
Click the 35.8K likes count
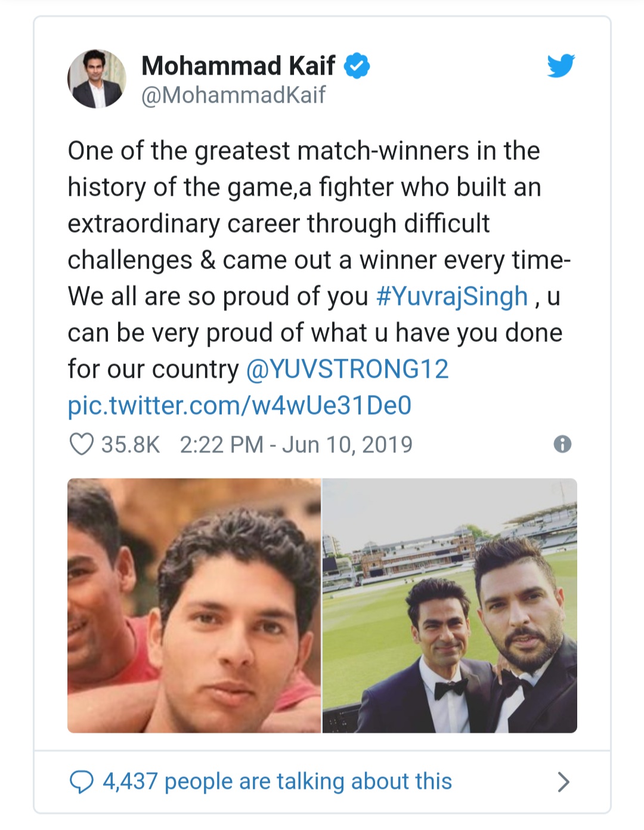pyautogui.click(x=131, y=445)
